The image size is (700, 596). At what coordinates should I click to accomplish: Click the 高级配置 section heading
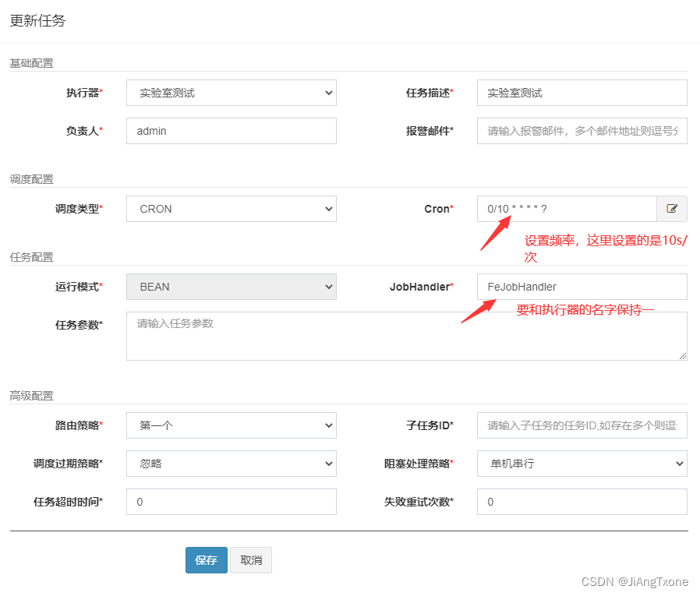(x=32, y=396)
